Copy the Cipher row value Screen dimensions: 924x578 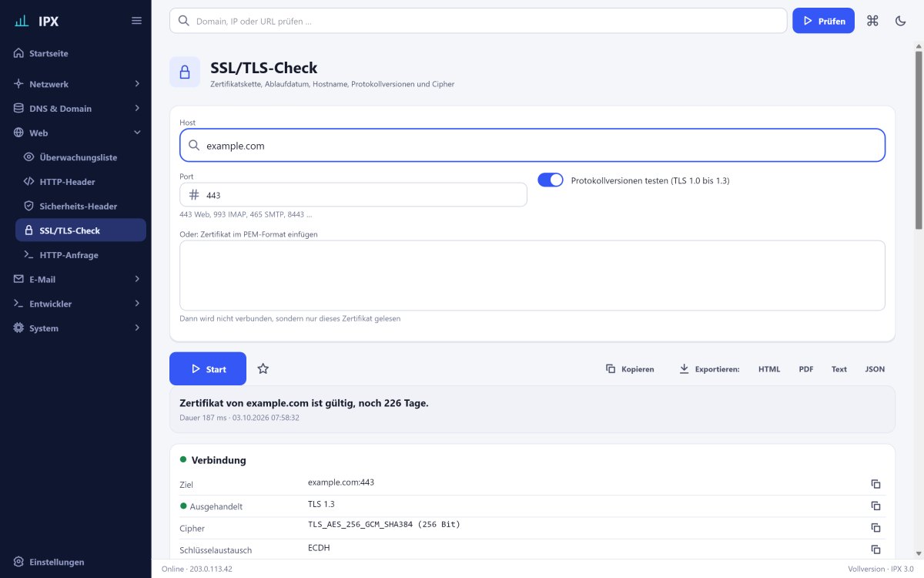click(x=875, y=528)
